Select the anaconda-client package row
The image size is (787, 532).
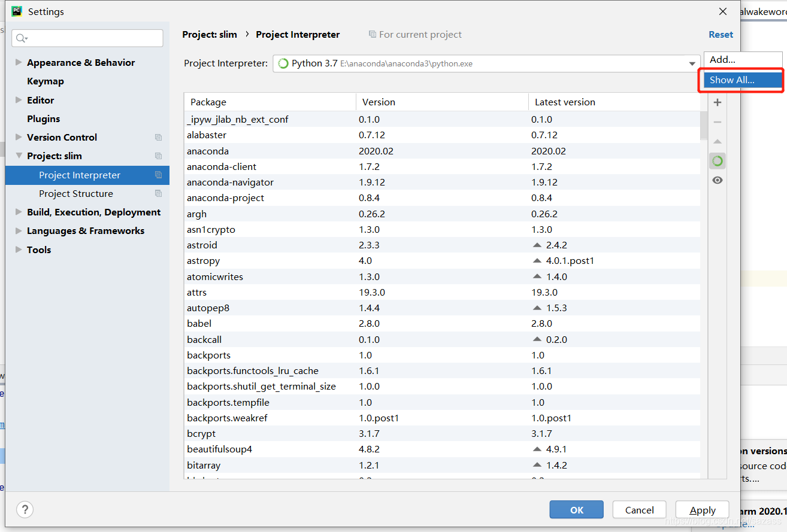(442, 166)
